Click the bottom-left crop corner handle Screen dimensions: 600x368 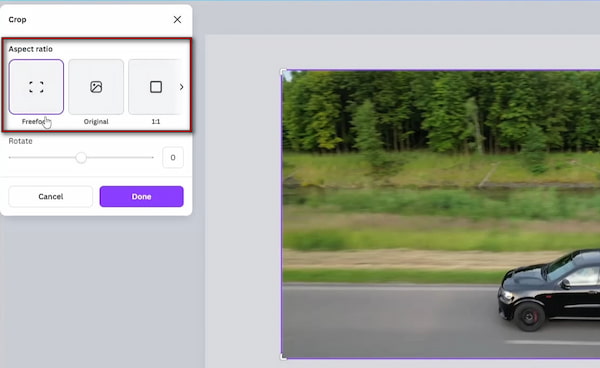tap(283, 357)
